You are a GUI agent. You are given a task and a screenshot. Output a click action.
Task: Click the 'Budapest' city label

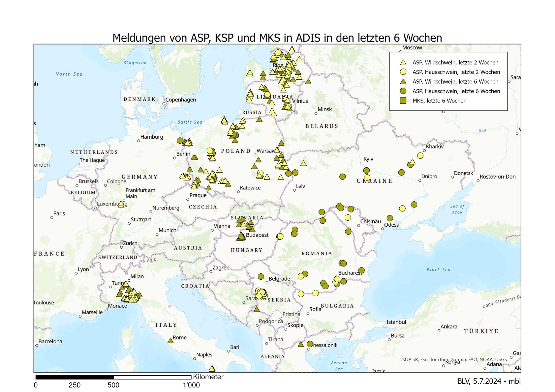257,235
